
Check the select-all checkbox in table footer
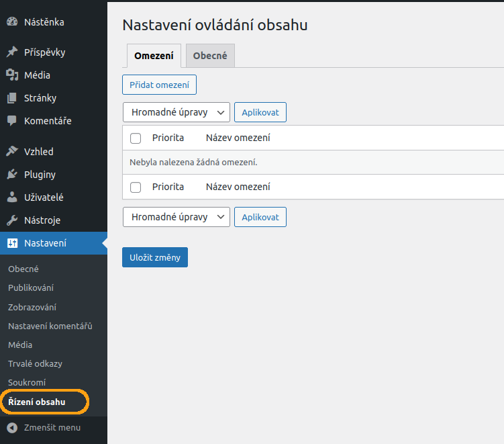[x=136, y=187]
